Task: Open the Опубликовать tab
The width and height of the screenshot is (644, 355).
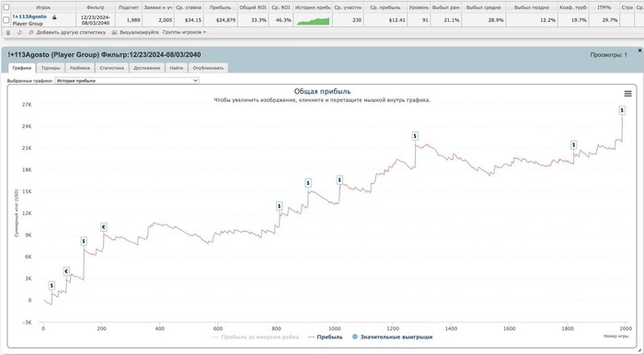Action: point(208,68)
